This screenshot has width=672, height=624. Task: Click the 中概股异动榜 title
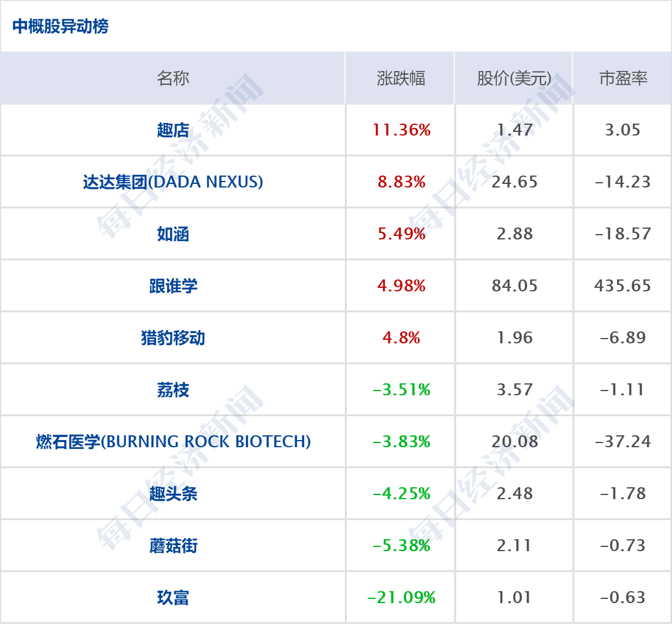[60, 26]
